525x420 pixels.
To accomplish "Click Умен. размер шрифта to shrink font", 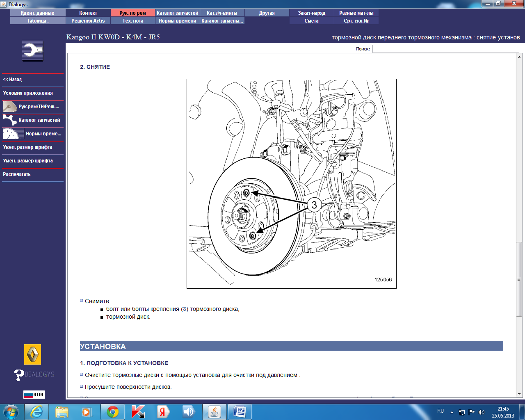I will [33, 161].
